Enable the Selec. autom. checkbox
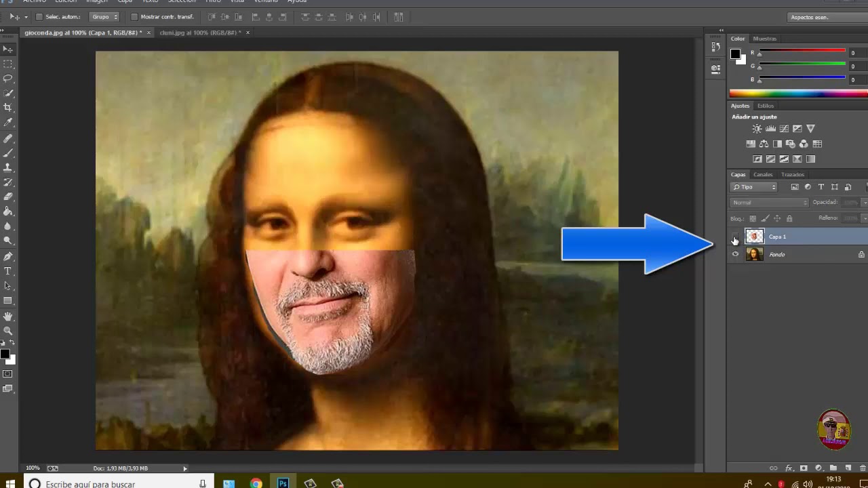The height and width of the screenshot is (488, 868). (x=39, y=17)
